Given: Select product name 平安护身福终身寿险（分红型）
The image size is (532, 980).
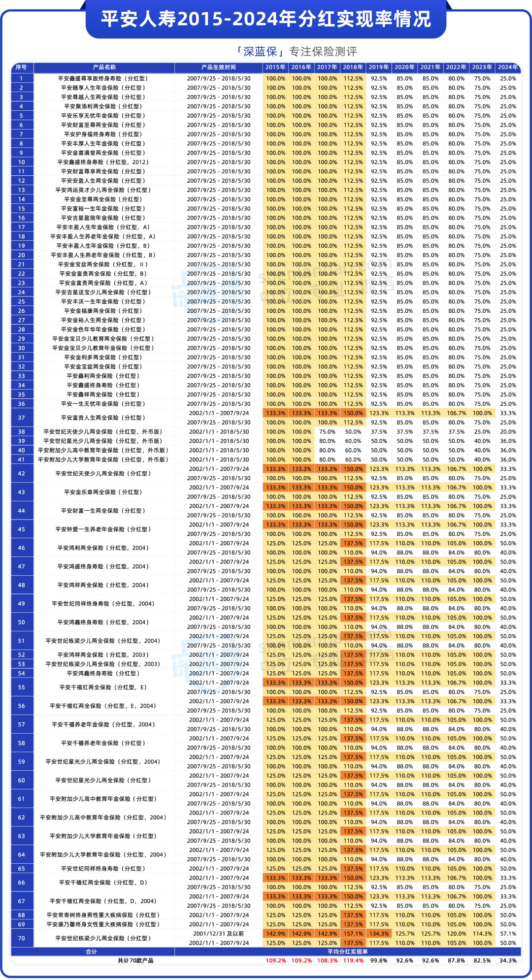Looking at the screenshot, I should click(x=103, y=134).
